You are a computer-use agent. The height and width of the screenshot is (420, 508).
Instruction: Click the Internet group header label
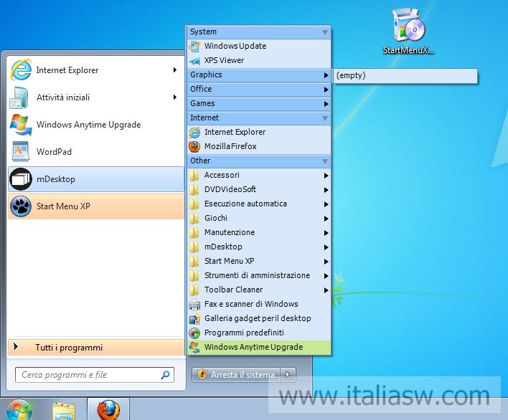(204, 118)
